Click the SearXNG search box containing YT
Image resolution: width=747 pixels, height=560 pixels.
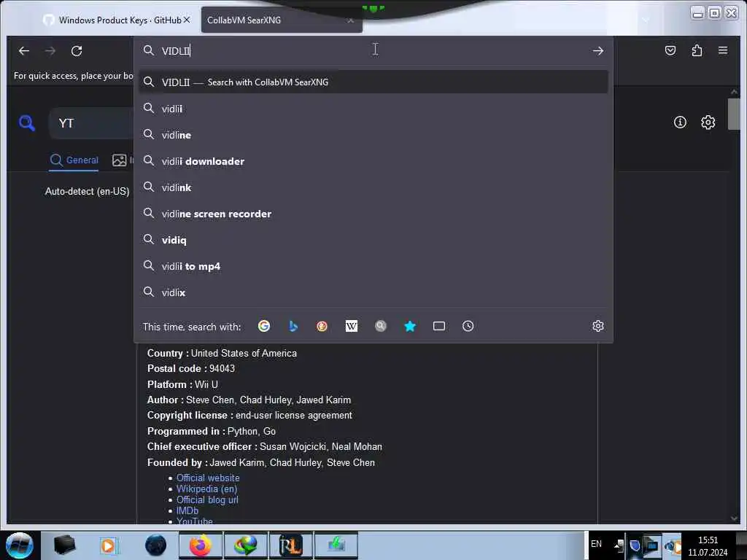click(90, 122)
